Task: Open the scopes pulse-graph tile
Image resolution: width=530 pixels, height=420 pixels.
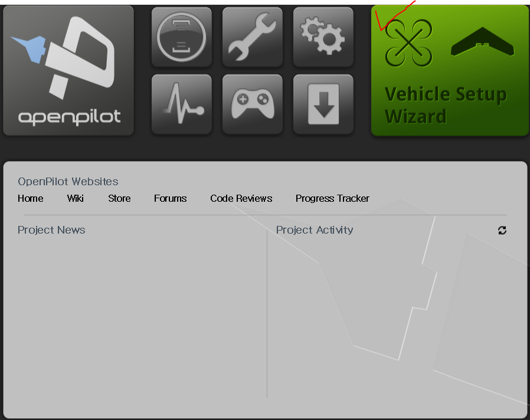Action: (182, 104)
